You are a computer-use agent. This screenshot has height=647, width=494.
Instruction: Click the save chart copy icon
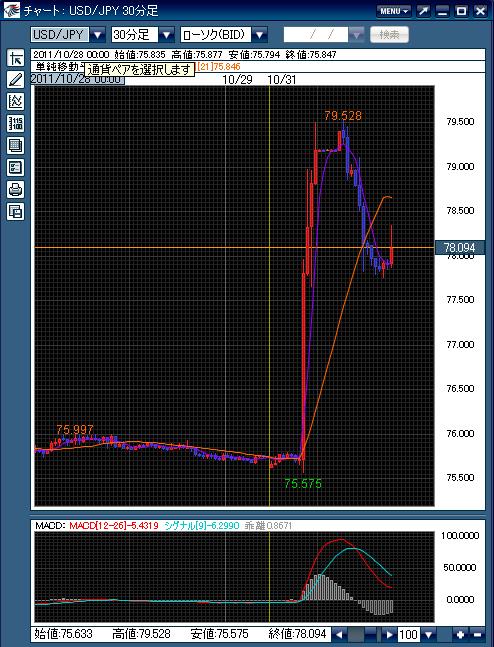pyautogui.click(x=16, y=212)
